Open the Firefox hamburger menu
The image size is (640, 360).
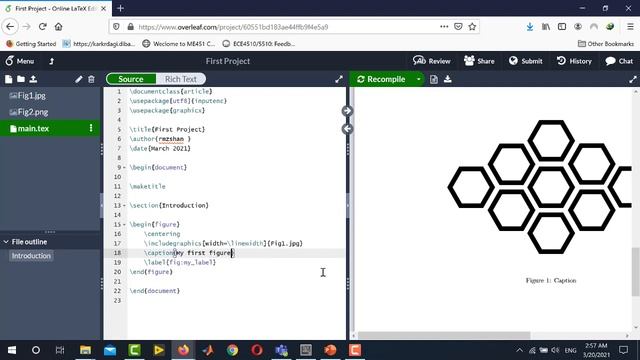pyautogui.click(x=630, y=27)
